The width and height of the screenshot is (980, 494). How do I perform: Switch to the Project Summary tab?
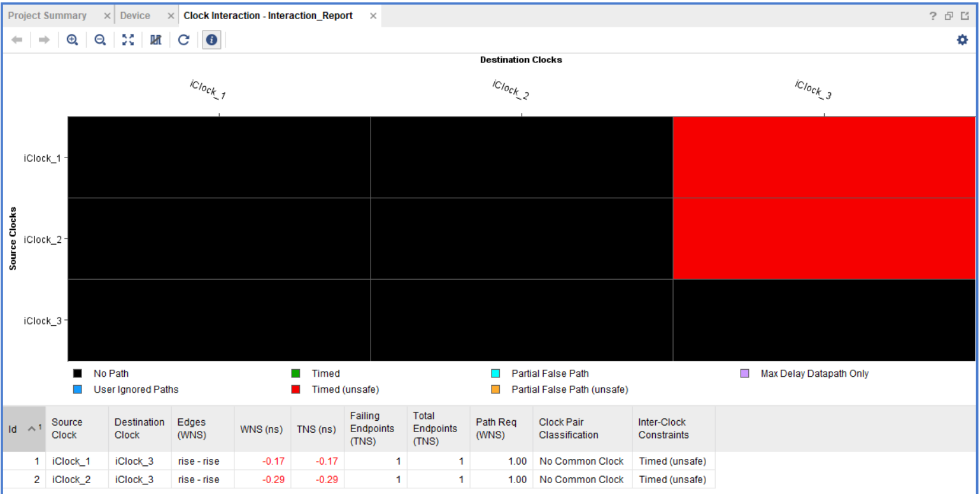coord(47,16)
